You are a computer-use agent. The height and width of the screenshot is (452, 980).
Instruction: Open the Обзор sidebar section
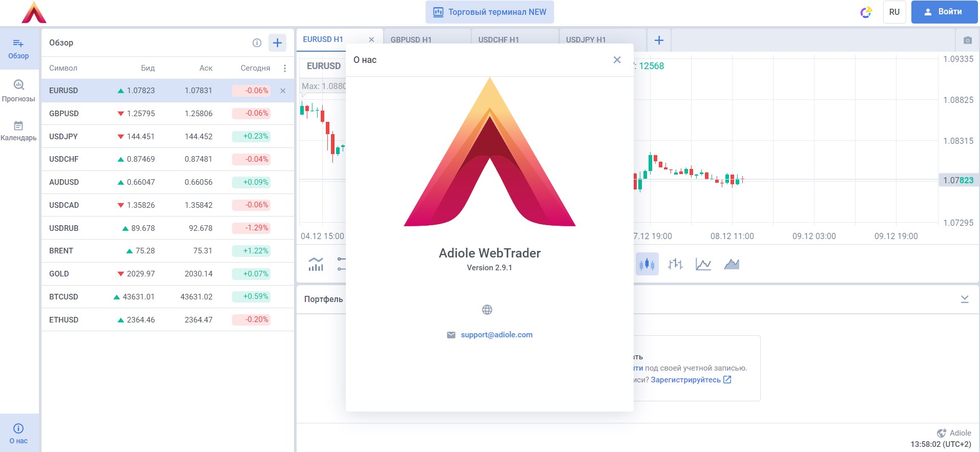[x=19, y=49]
